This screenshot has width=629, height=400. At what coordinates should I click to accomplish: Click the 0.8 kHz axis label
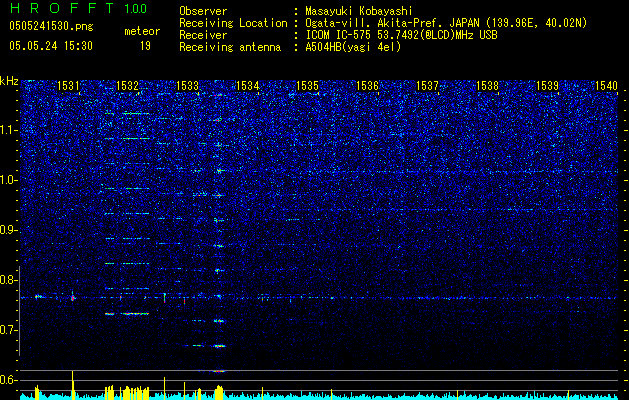8,280
